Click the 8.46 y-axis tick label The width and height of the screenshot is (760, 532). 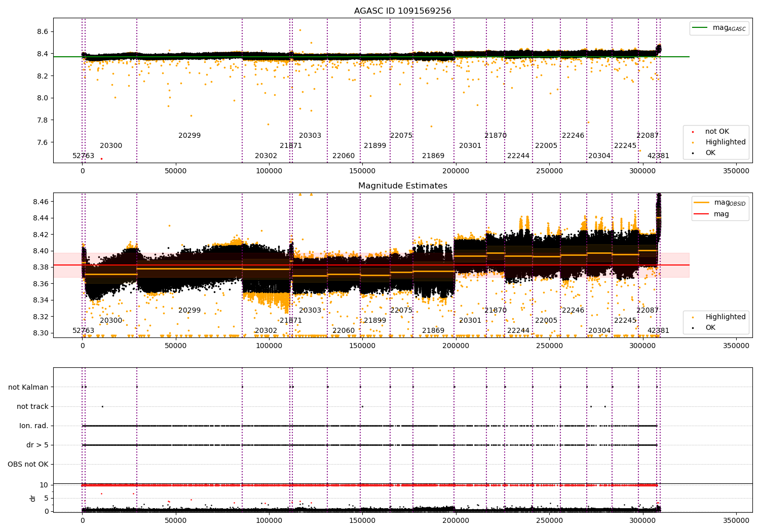pyautogui.click(x=41, y=202)
